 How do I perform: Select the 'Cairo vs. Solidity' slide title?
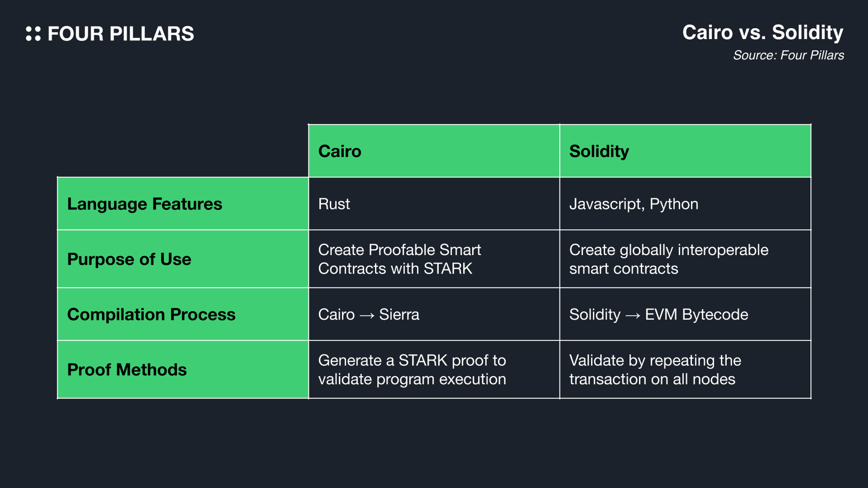coord(763,33)
